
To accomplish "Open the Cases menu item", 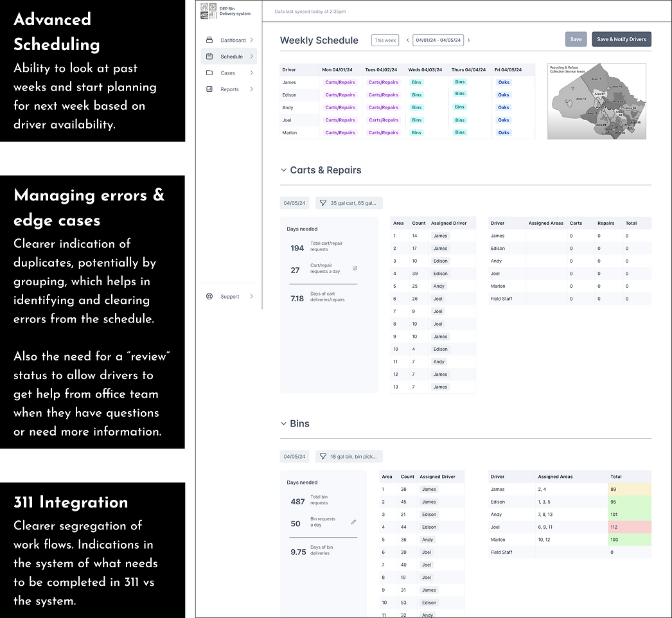I will (228, 73).
